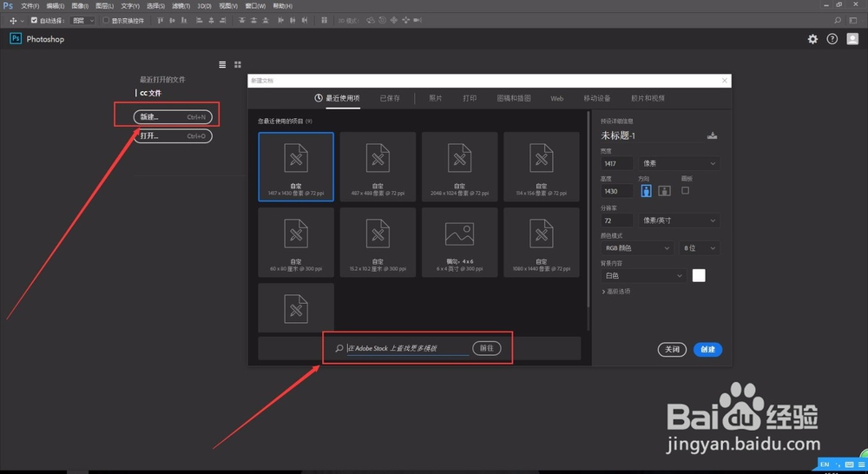The height and width of the screenshot is (474, 868).
Task: Open the 白色 background contents dropdown
Action: (644, 276)
